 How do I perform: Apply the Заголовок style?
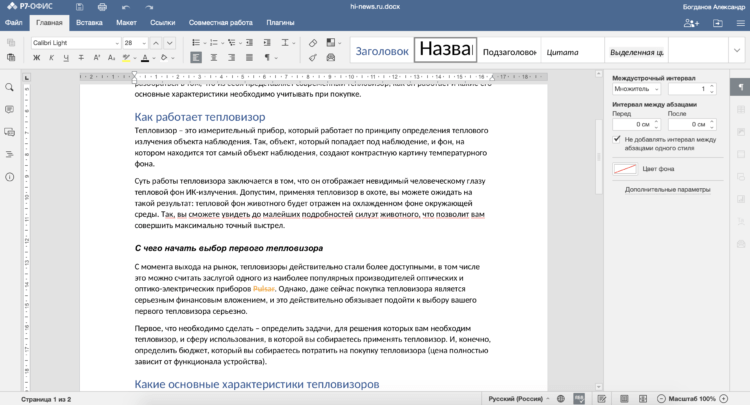click(382, 50)
